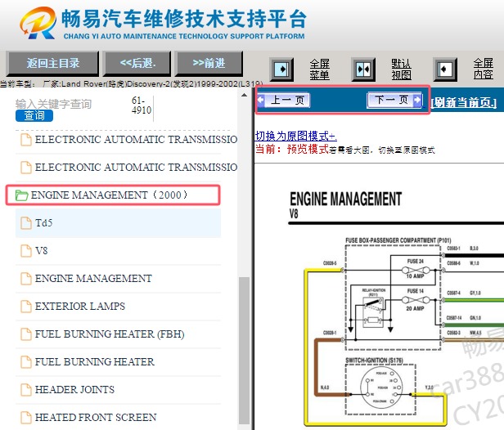Click FUSE 14 20 AMP in diagram
The image size is (504, 430).
pos(416,300)
